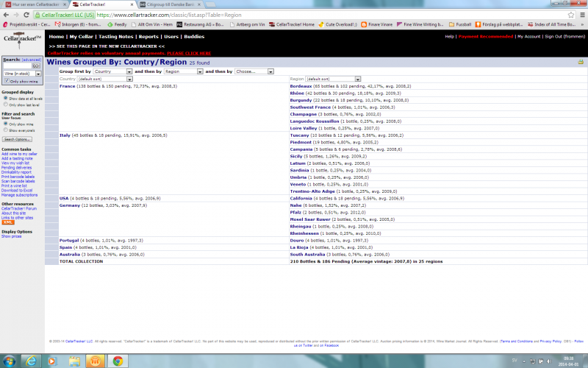The width and height of the screenshot is (588, 368).
Task: Click the Sign Out link
Action: point(564,36)
